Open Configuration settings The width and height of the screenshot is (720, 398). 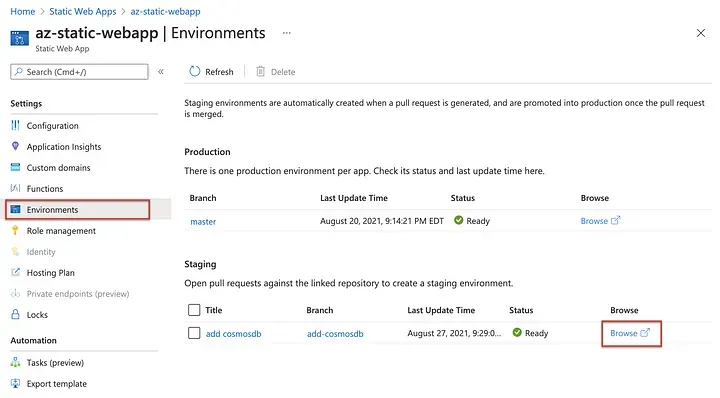tap(52, 126)
